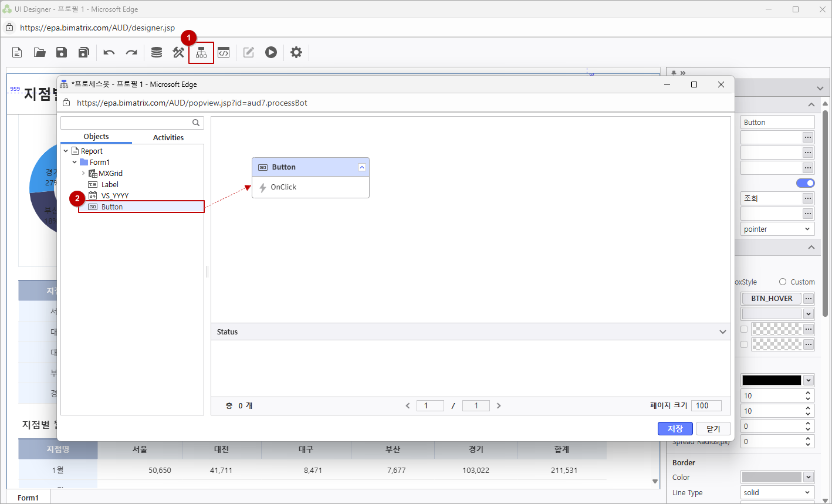Viewport: 832px width, 504px height.
Task: Undo the last action via toolbar
Action: coord(109,53)
